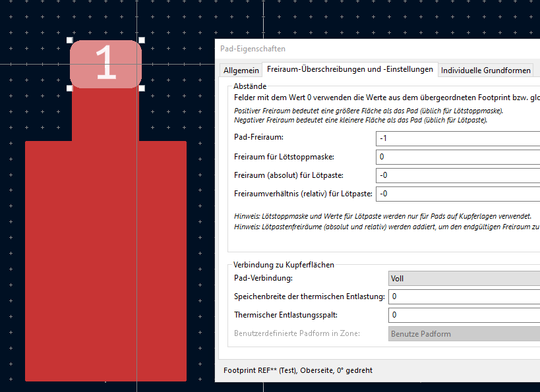540x392 pixels.
Task: Click the Speichenbreite der thermischen Entlastung field
Action: (x=464, y=296)
